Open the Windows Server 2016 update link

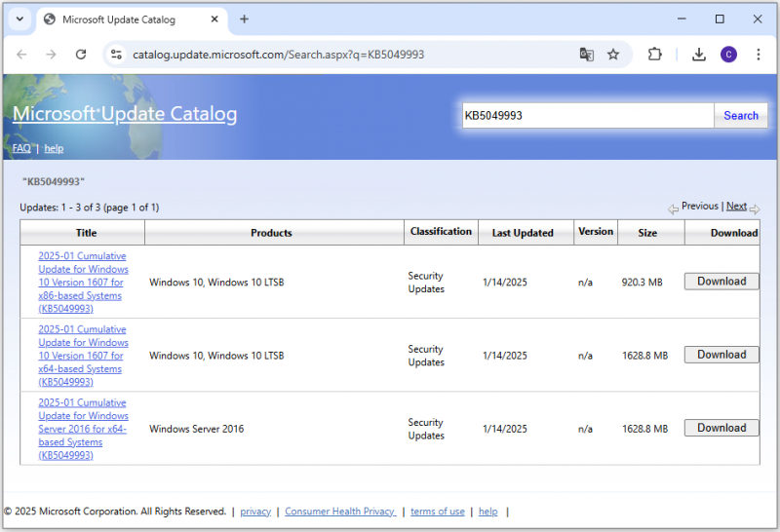(83, 429)
